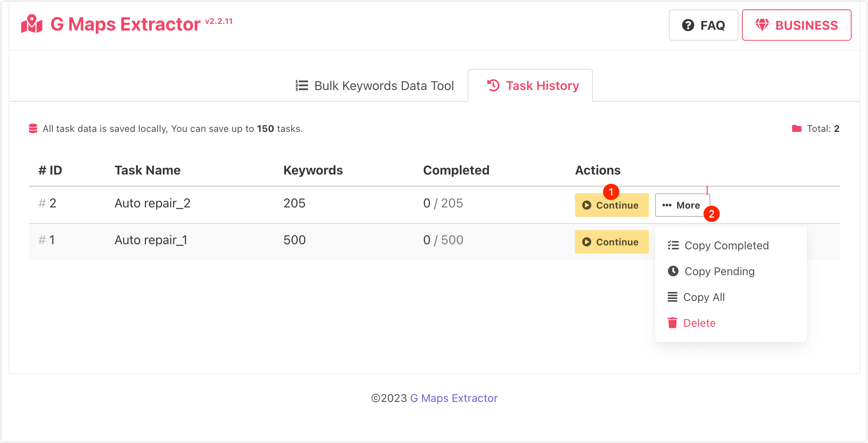Click the Completed column header
Viewport: 868px width, 443px height.
click(x=456, y=170)
